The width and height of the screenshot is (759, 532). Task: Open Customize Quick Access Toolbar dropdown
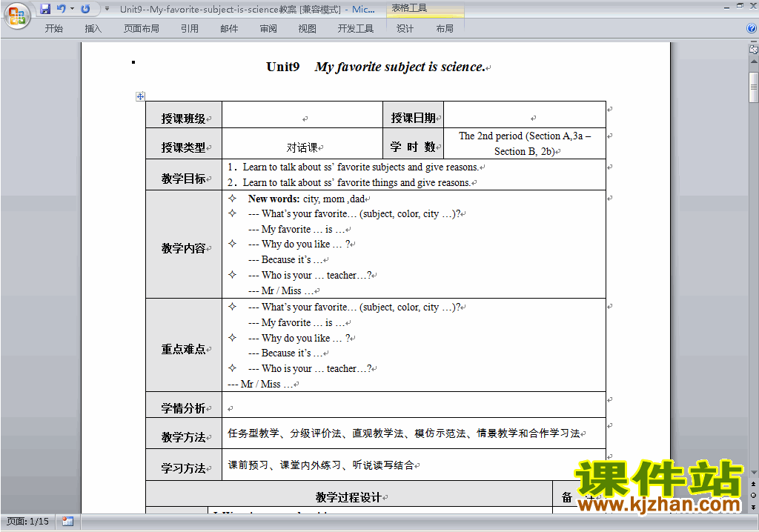click(x=107, y=9)
